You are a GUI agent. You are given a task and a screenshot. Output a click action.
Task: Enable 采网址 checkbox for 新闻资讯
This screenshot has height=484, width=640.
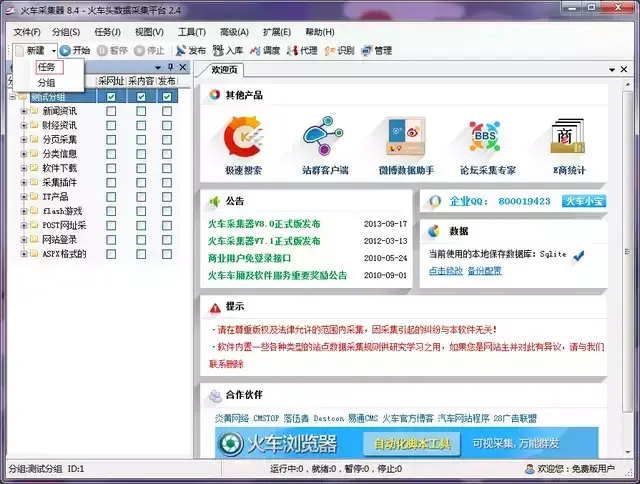(111, 111)
